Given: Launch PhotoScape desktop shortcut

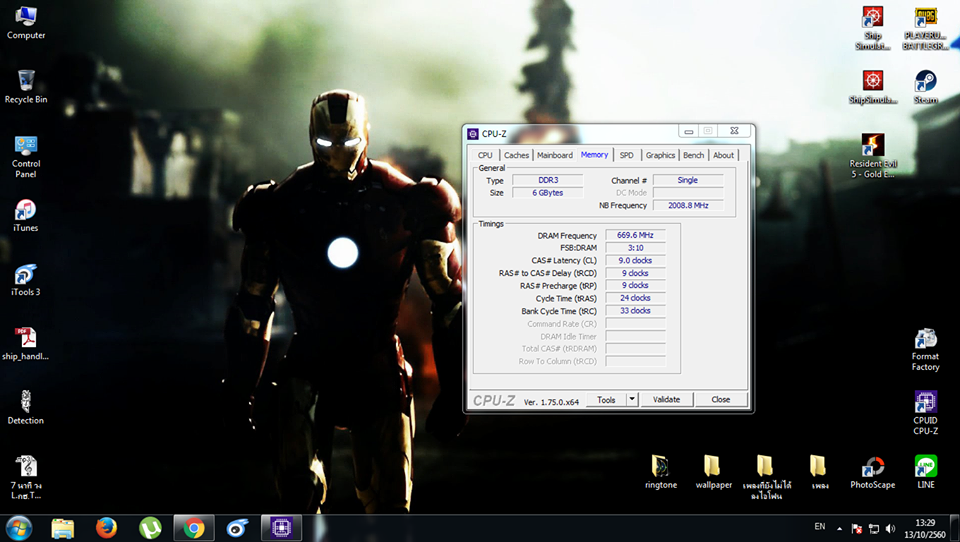Looking at the screenshot, I should [x=872, y=472].
